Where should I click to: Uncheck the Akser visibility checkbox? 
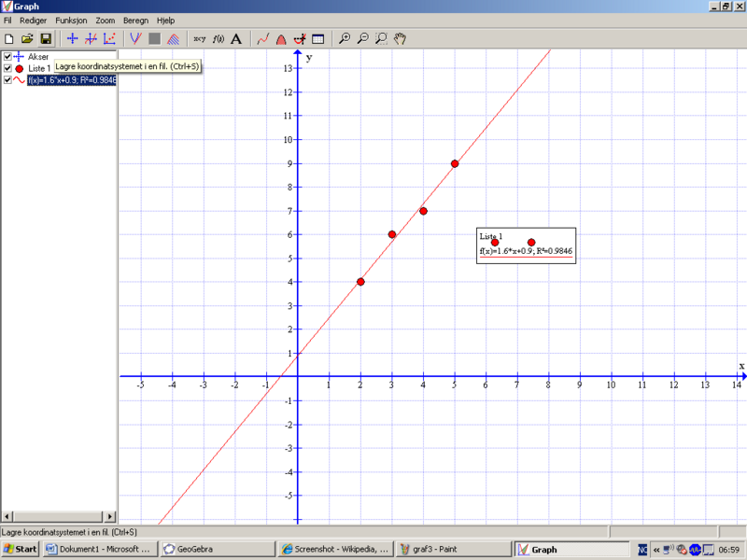point(7,57)
